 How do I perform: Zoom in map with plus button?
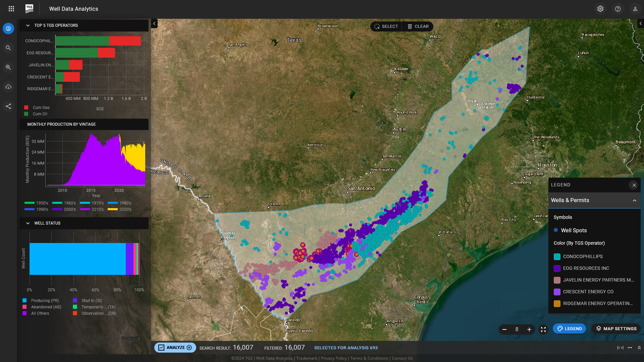point(529,329)
